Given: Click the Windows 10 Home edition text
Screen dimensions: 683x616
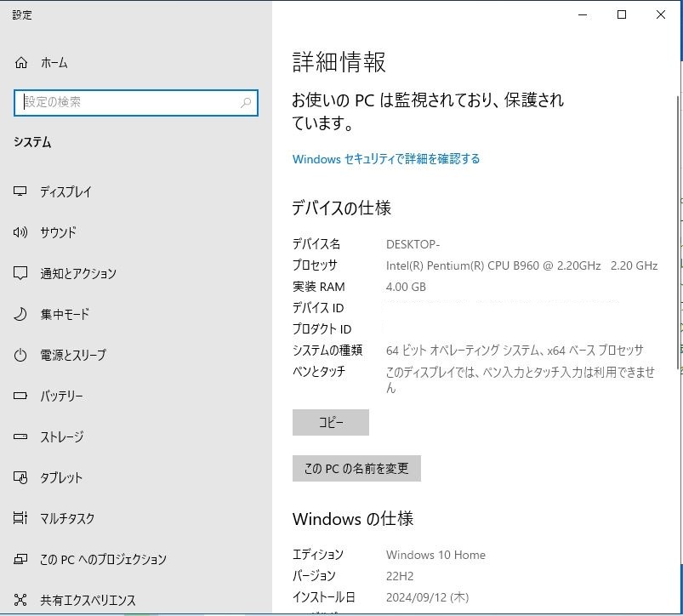Looking at the screenshot, I should 435,555.
